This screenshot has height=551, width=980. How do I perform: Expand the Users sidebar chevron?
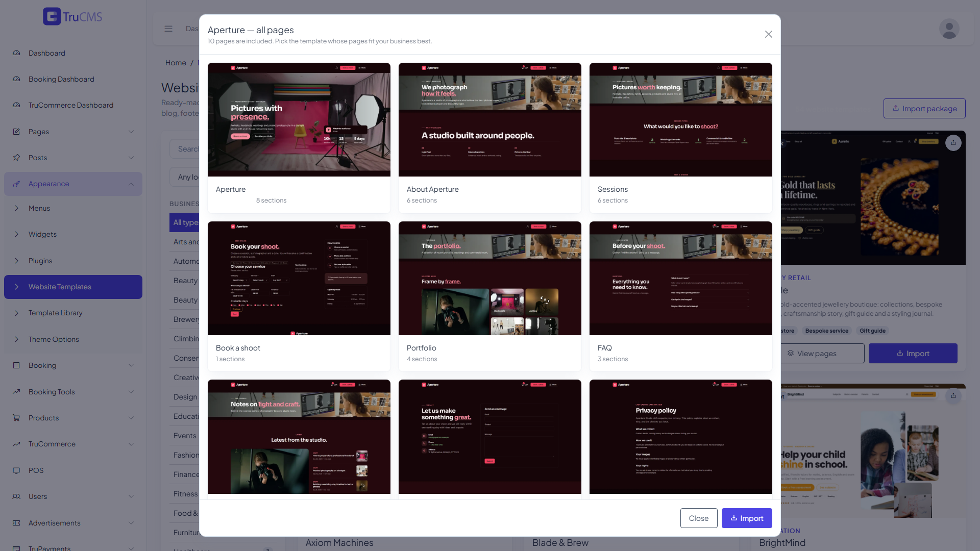(x=131, y=496)
